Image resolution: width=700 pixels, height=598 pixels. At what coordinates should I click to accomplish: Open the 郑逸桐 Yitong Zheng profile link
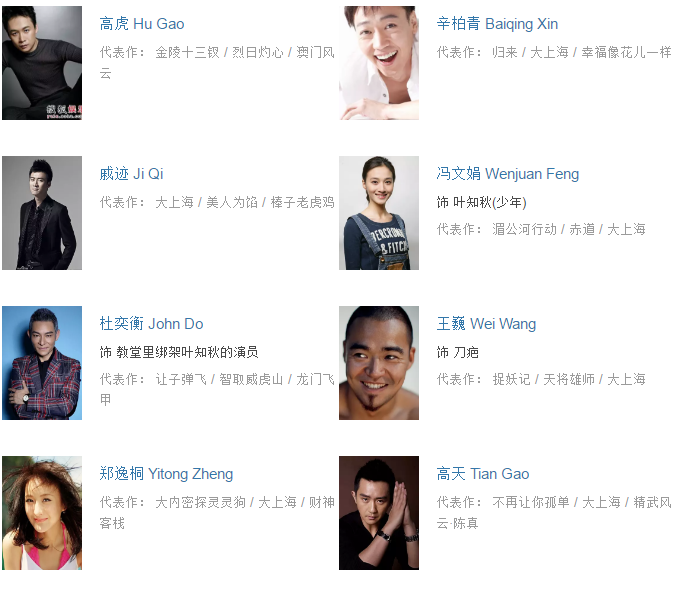coord(166,473)
